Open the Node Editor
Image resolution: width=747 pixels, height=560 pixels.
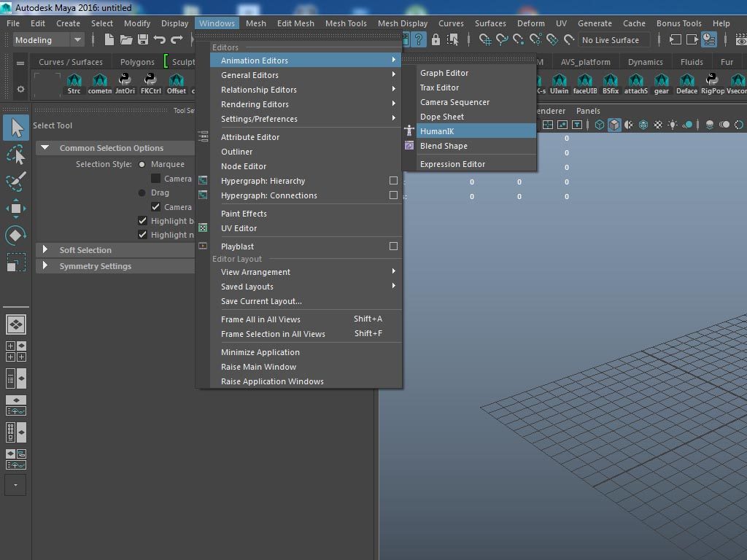(x=306, y=166)
